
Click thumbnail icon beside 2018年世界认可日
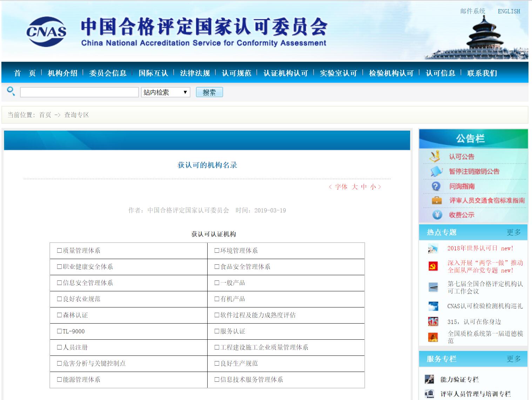[x=433, y=249]
